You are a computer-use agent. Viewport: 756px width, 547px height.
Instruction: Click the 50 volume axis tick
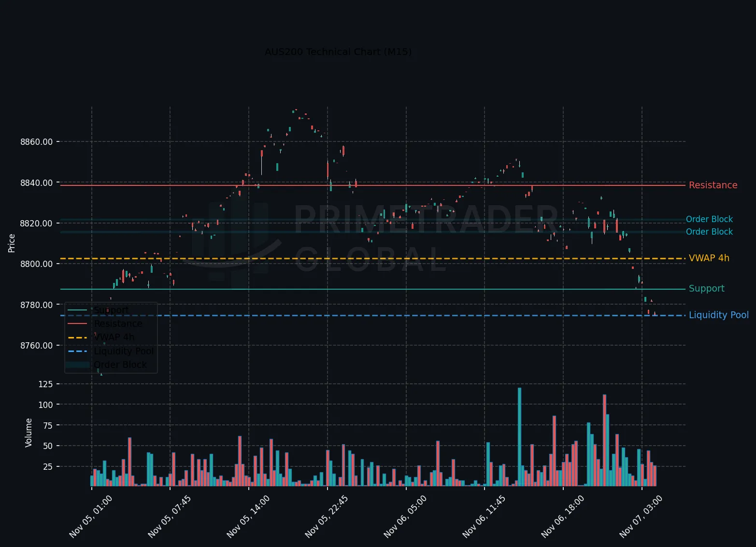[x=48, y=446]
